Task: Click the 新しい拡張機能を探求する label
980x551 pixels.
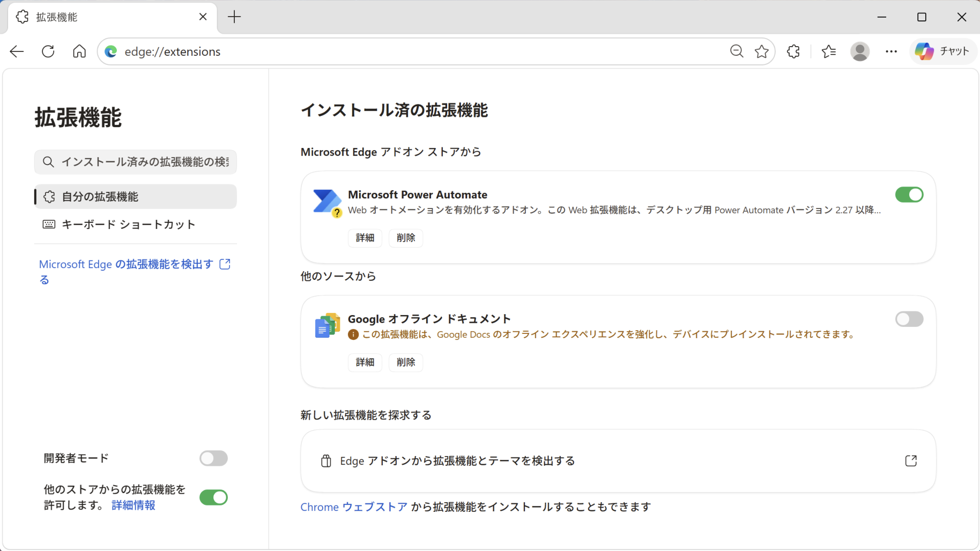Action: click(366, 415)
